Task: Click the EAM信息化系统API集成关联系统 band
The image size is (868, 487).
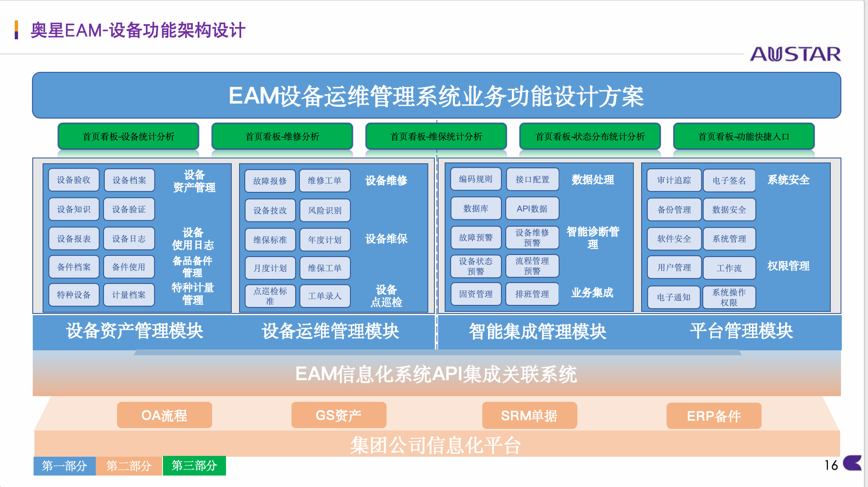Action: tap(436, 374)
